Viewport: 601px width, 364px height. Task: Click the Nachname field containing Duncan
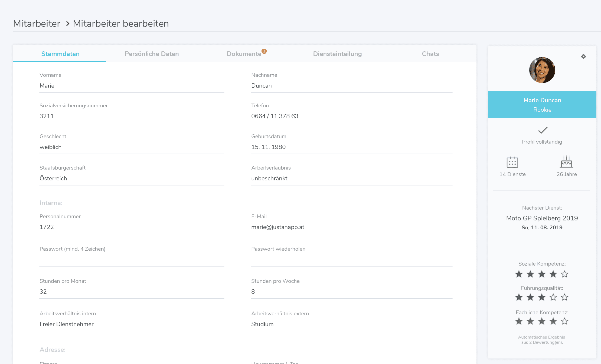coord(352,86)
